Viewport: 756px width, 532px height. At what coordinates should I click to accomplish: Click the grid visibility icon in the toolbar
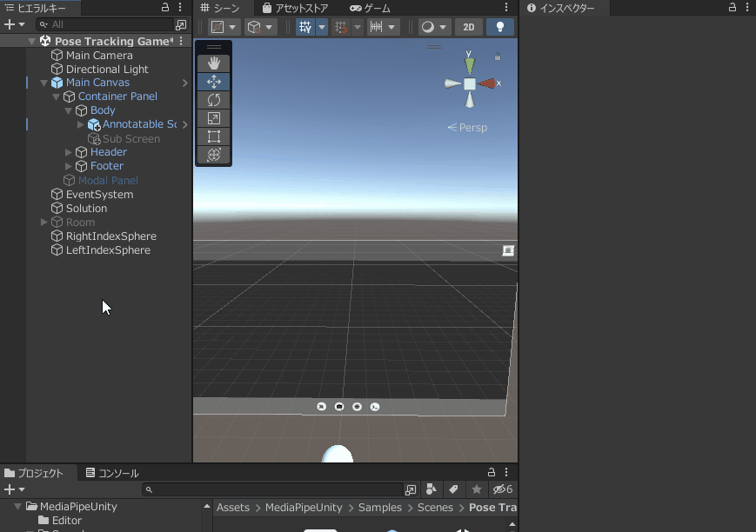pyautogui.click(x=304, y=27)
